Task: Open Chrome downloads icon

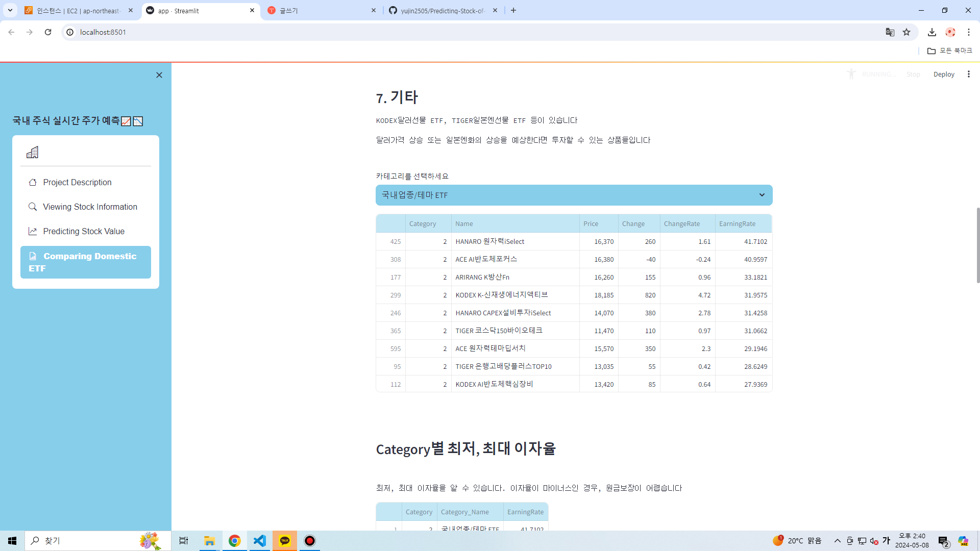Action: (x=932, y=32)
